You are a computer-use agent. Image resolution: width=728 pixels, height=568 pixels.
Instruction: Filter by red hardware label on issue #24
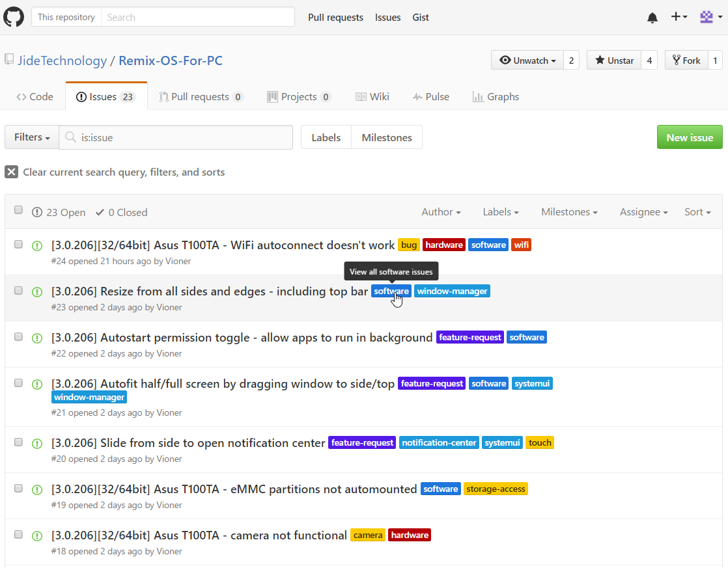(444, 245)
